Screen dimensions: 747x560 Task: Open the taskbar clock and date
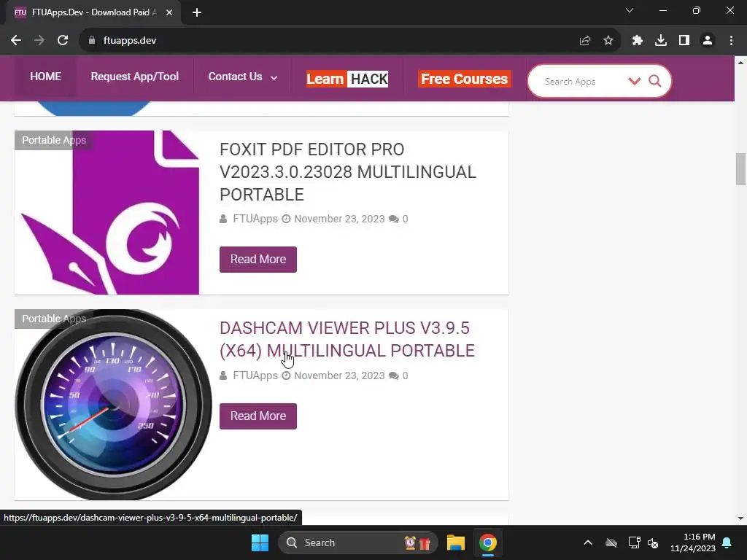[x=693, y=542]
